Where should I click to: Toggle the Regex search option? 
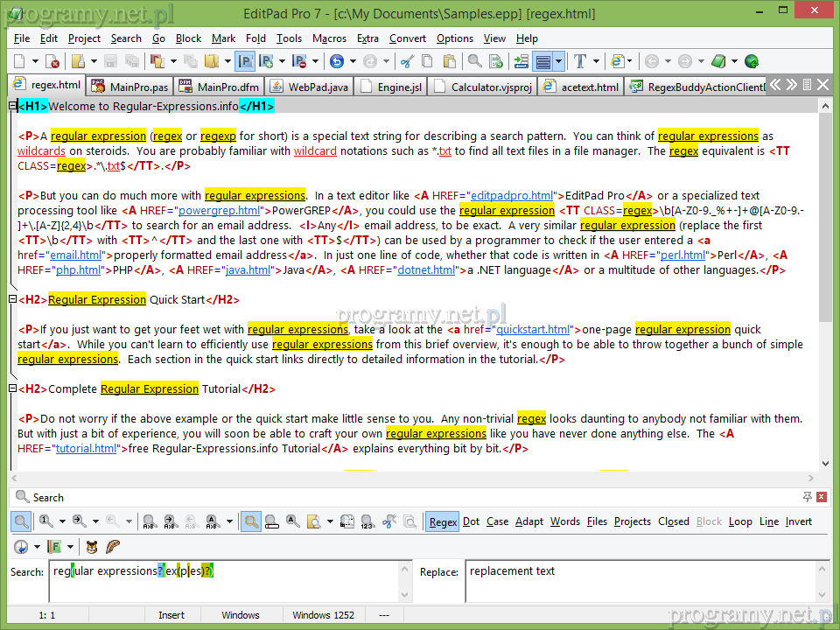[x=443, y=521]
